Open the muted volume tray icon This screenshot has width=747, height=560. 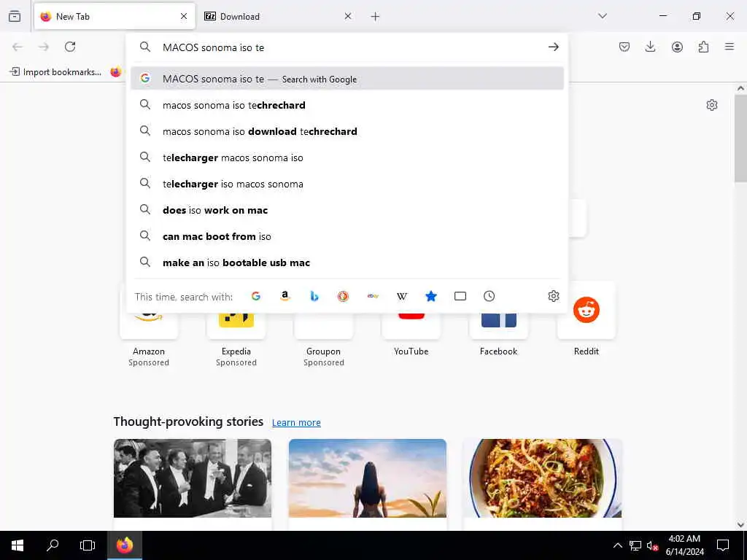click(652, 545)
